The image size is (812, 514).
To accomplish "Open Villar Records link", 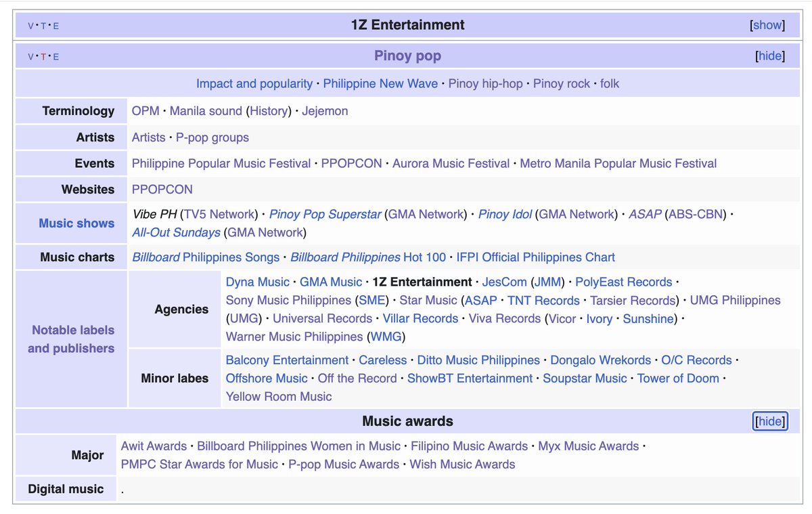I will pyautogui.click(x=421, y=319).
